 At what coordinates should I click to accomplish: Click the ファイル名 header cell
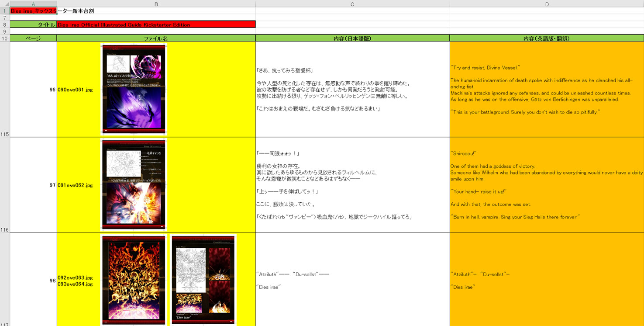(x=156, y=38)
